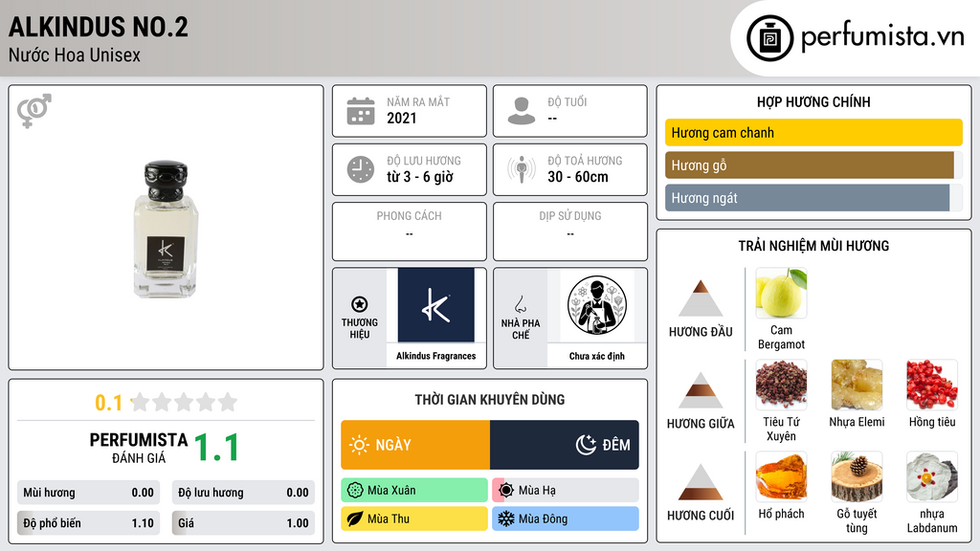
Task: Click the sillage radiating person icon
Action: [x=522, y=169]
